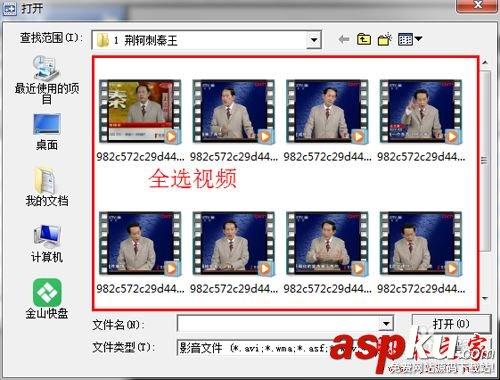Image resolution: width=500 pixels, height=380 pixels.
Task: Go back to previous folder arrow
Action: 344,40
